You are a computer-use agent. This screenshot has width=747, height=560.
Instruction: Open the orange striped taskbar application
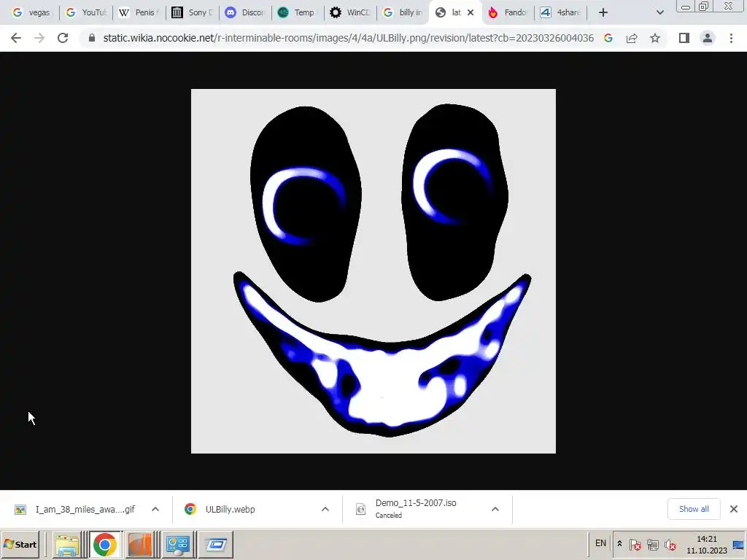[x=141, y=544]
